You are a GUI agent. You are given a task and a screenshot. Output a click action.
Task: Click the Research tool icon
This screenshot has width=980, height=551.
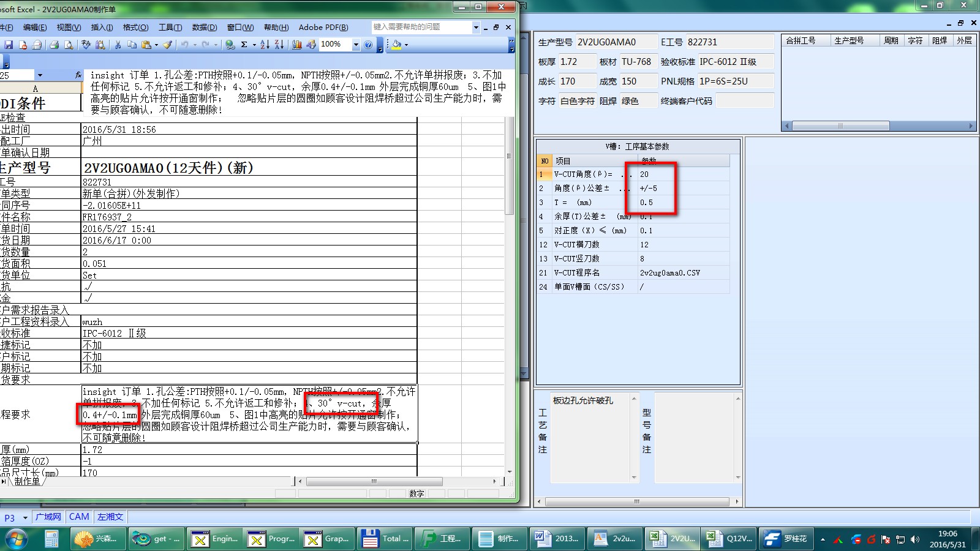pos(100,45)
